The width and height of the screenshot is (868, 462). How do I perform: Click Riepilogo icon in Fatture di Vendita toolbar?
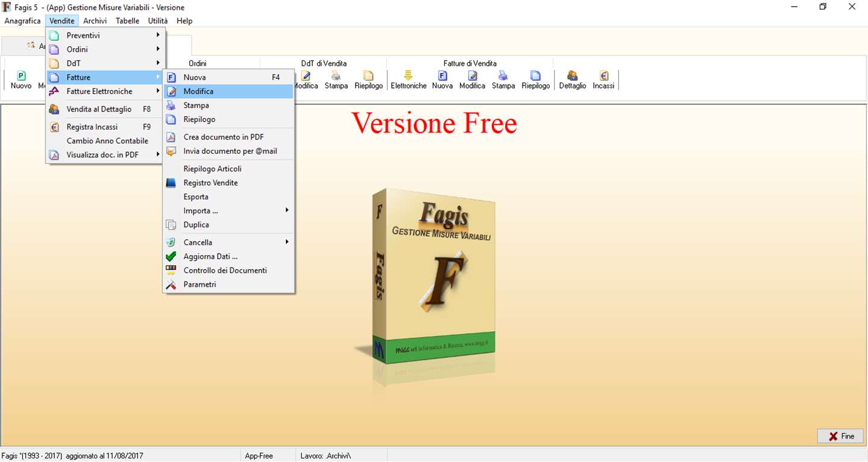pos(536,80)
